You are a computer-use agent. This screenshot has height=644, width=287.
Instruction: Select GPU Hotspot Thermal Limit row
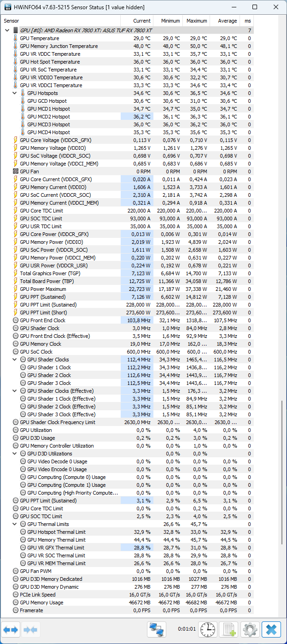127,532
